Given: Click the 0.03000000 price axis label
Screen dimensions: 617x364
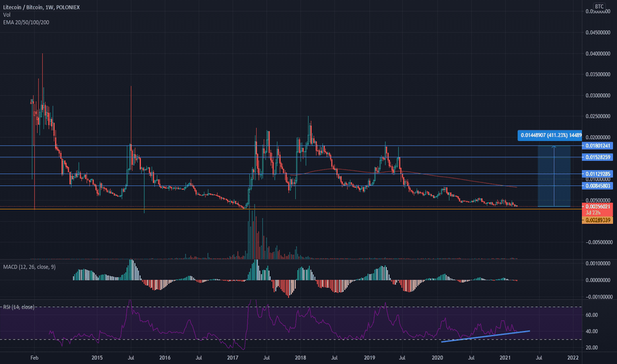Looking at the screenshot, I should pos(598,95).
